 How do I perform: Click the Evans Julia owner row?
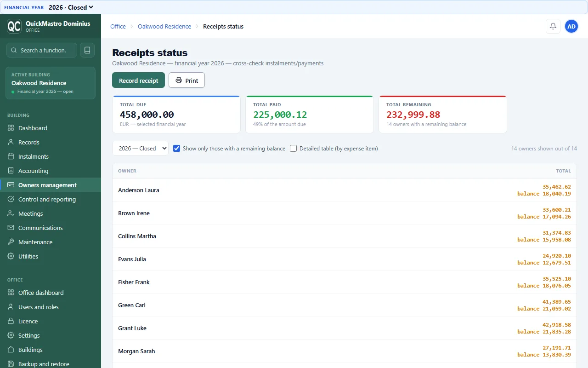(x=345, y=259)
